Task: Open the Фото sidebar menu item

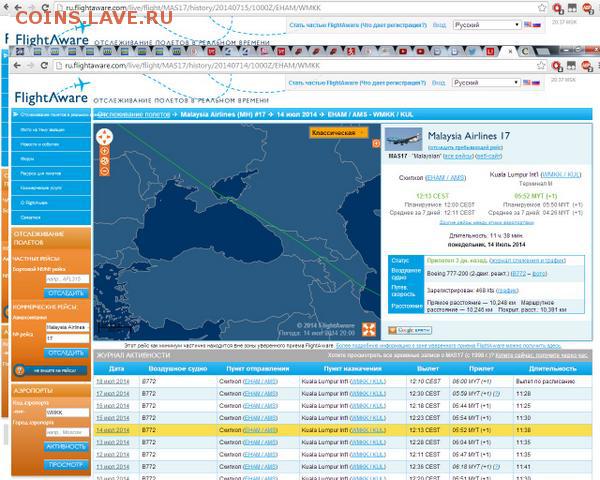Action: 51,130
